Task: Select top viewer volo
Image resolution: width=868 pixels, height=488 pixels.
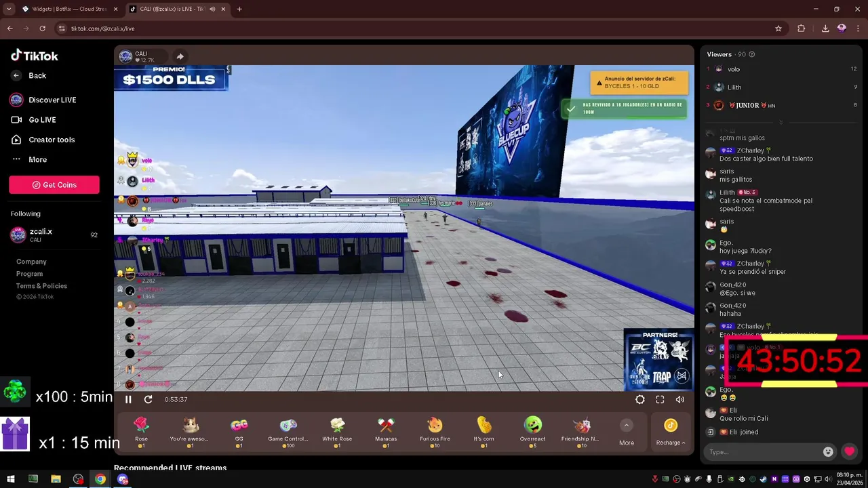Action: point(781,69)
